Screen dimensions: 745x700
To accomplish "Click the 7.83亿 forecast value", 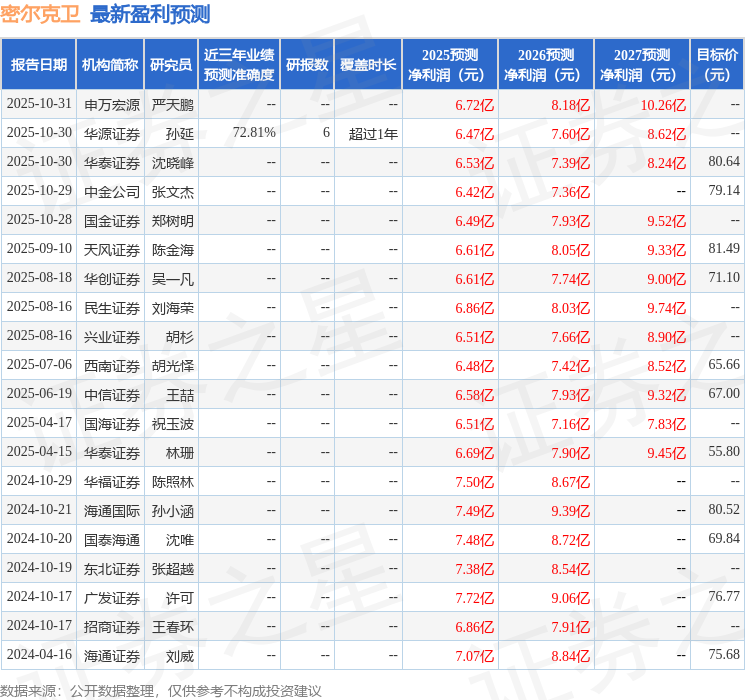I will (666, 423).
